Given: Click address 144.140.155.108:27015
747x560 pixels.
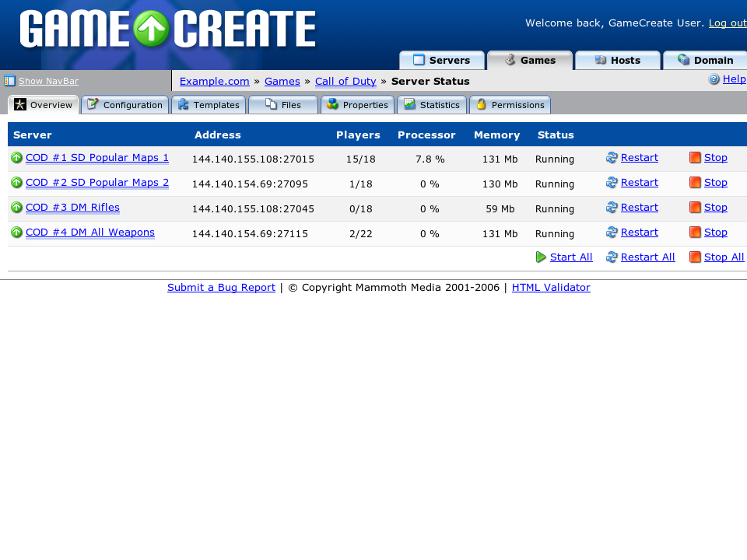Looking at the screenshot, I should point(253,159).
